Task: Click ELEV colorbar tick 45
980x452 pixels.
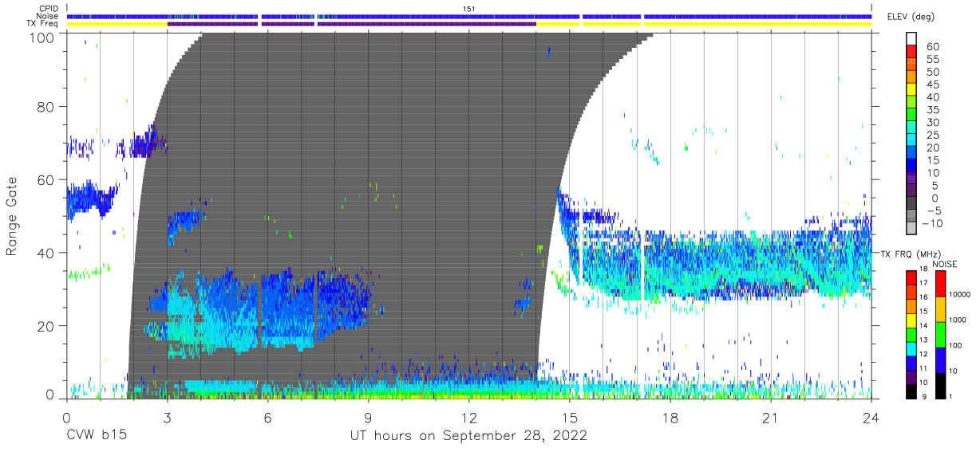Action: 931,85
